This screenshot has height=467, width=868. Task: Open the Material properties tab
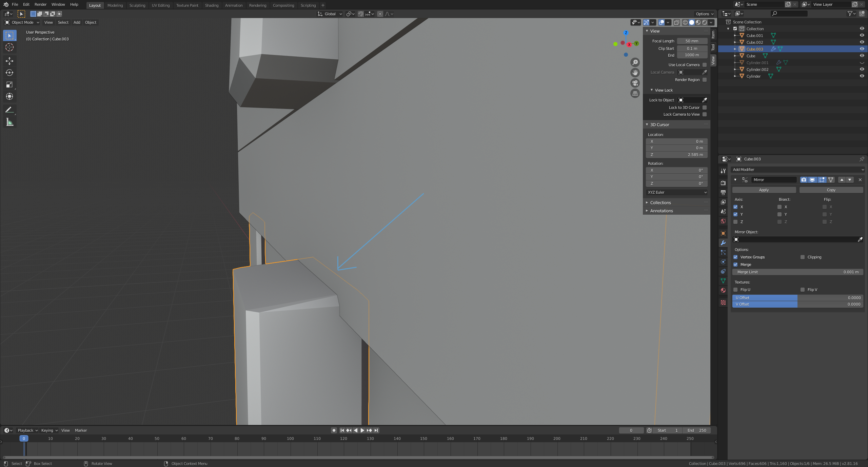[x=723, y=291]
